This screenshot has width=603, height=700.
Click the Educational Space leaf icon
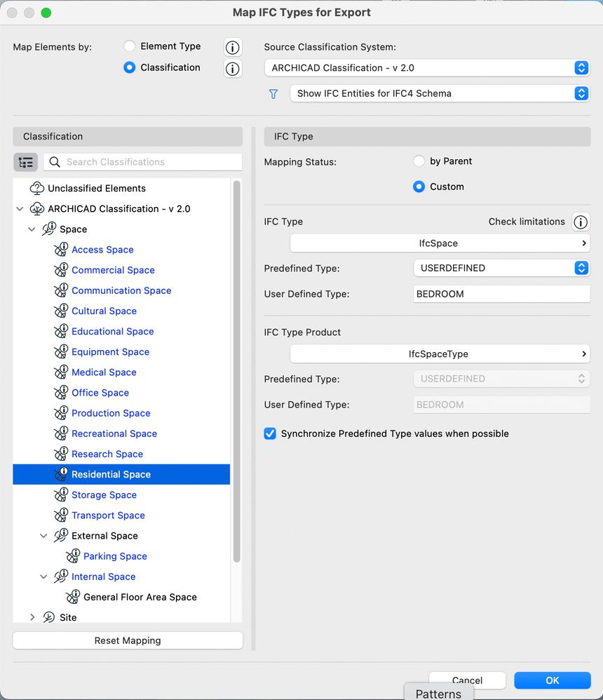click(61, 332)
